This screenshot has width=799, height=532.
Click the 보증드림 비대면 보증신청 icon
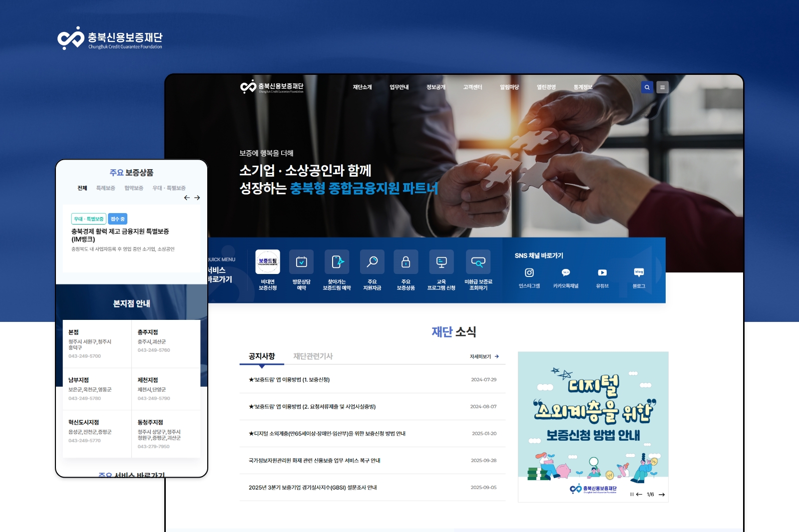[x=268, y=262]
